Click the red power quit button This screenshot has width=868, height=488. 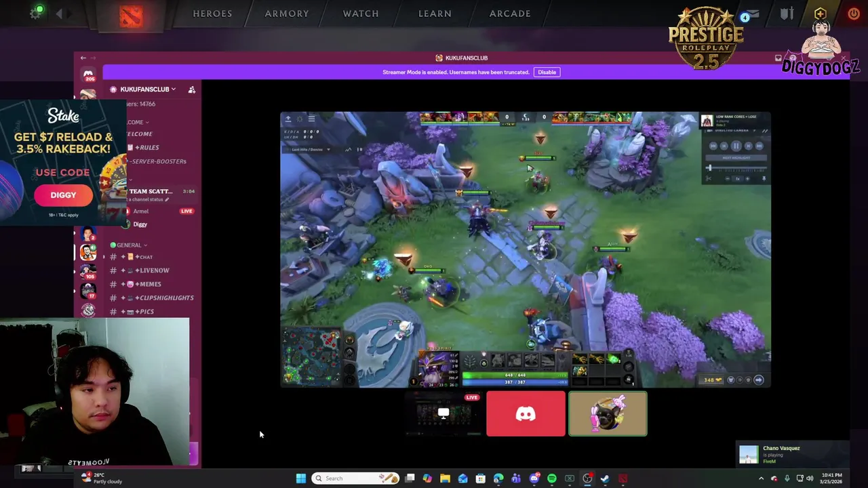(x=853, y=14)
